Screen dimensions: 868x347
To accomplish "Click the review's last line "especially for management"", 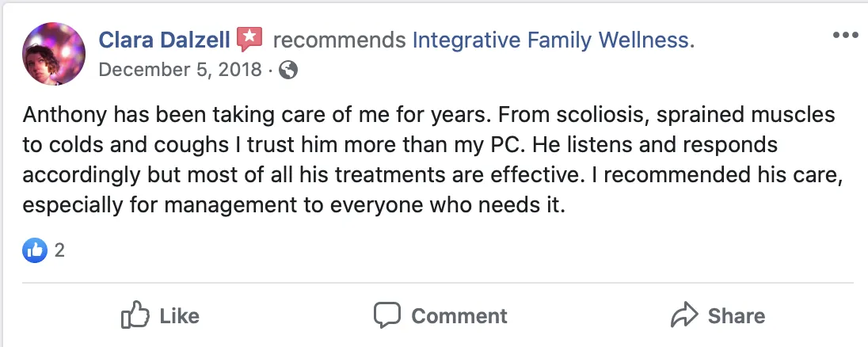I will pyautogui.click(x=293, y=205).
